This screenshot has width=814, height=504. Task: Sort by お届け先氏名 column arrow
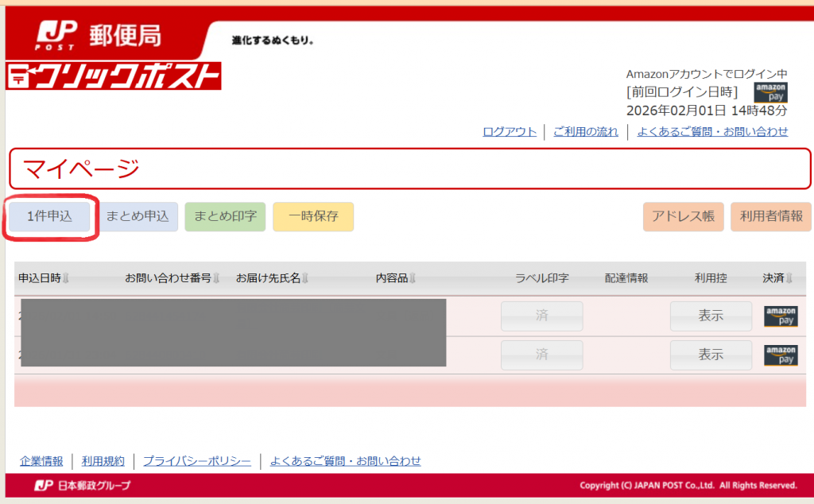click(x=305, y=278)
